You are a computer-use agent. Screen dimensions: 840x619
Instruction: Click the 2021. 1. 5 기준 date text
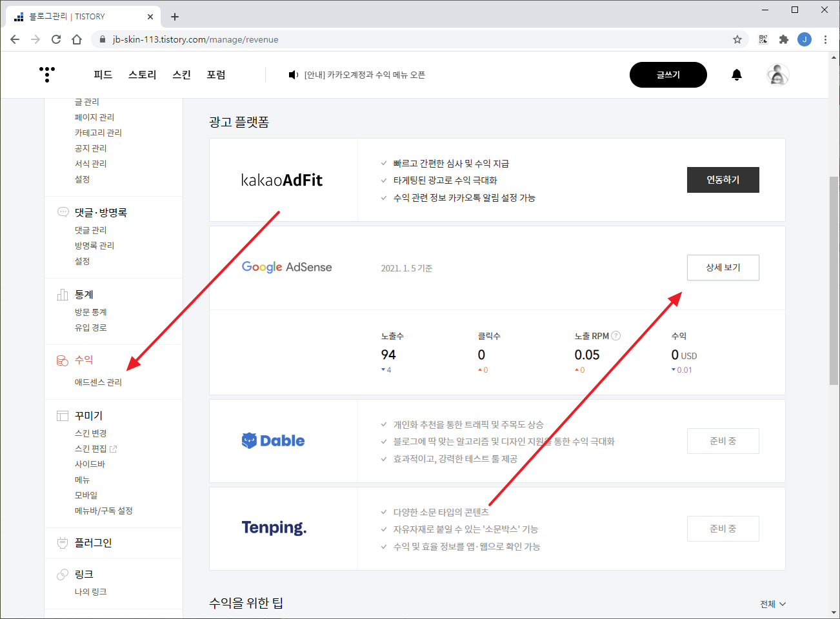(406, 268)
